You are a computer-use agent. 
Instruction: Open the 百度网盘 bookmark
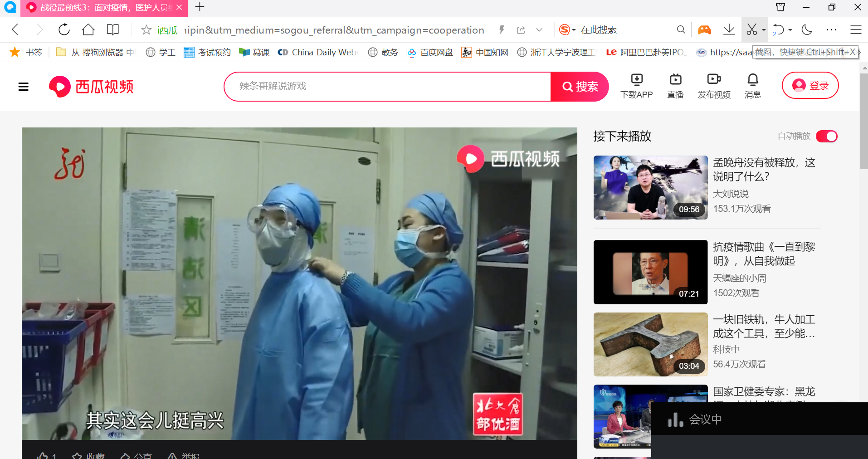(430, 53)
